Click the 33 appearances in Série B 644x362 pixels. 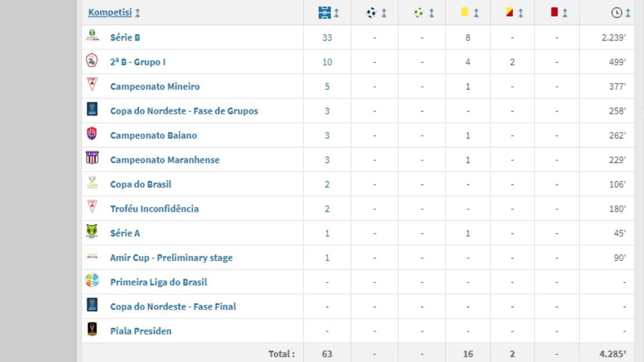pos(327,38)
